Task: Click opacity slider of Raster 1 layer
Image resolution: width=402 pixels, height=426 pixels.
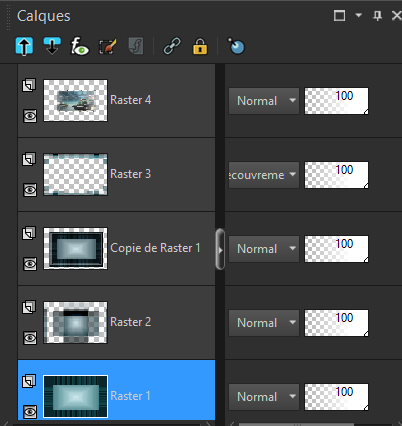Action: pos(336,397)
